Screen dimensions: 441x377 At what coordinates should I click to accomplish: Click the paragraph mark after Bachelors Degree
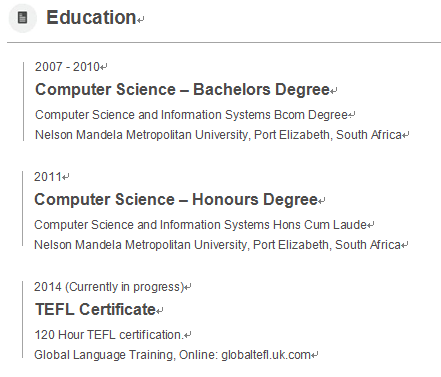[334, 91]
